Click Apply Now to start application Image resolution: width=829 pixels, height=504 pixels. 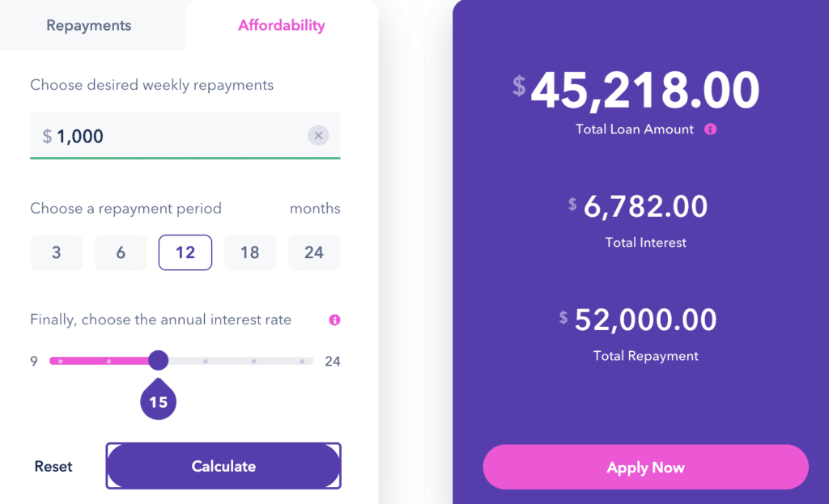pyautogui.click(x=645, y=467)
